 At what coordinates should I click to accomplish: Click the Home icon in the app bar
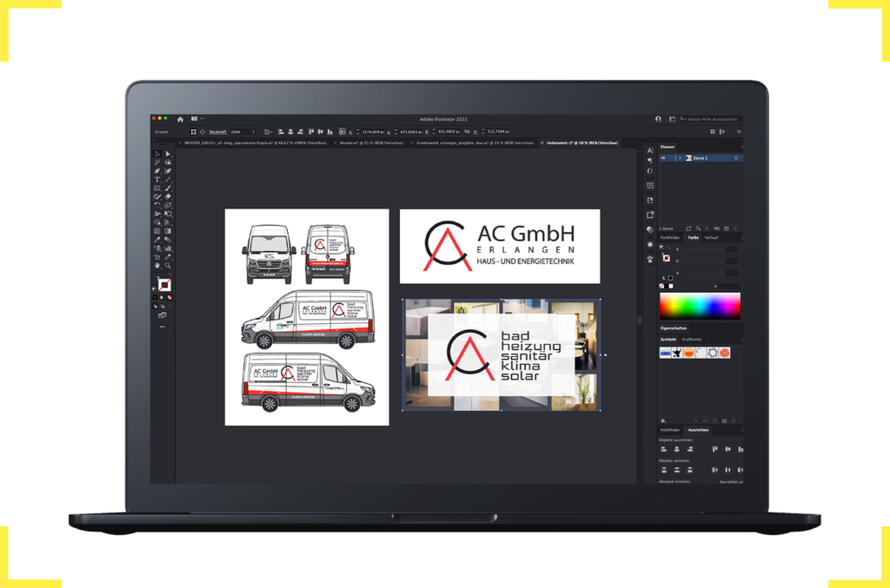click(180, 119)
